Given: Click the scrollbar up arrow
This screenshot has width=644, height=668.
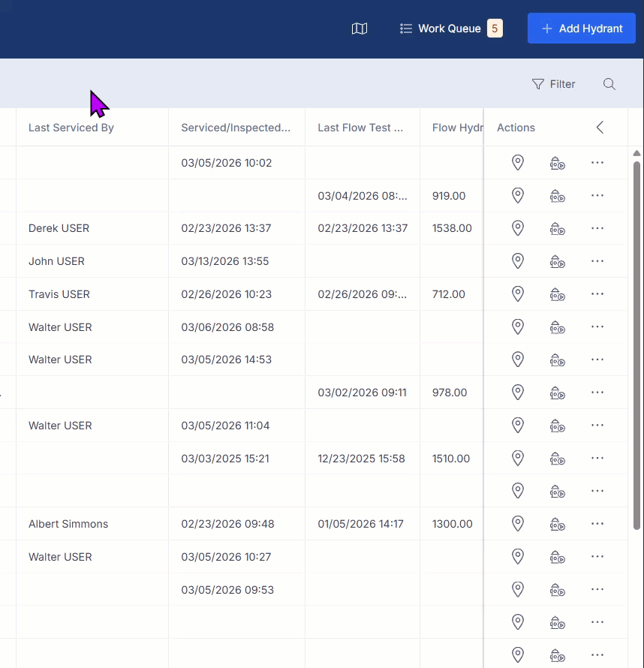Looking at the screenshot, I should [x=636, y=153].
